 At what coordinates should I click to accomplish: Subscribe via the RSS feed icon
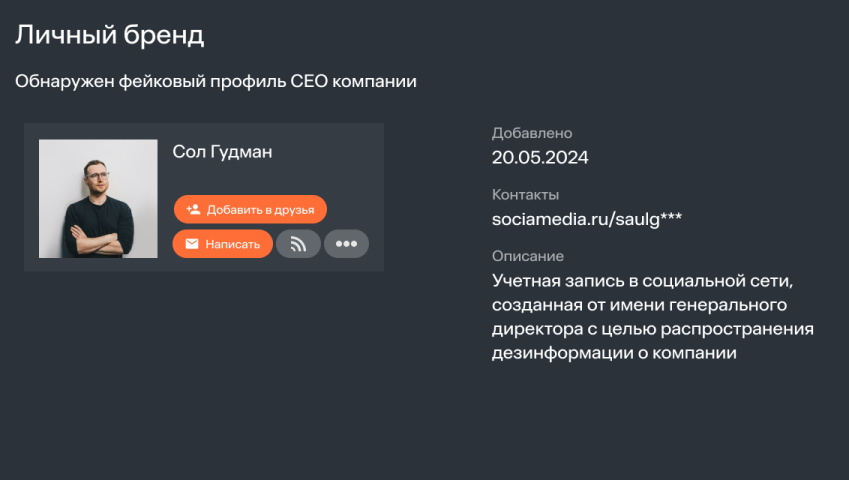298,244
